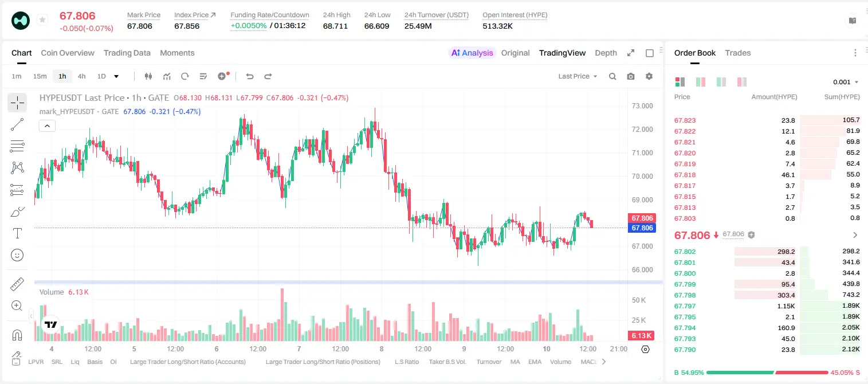The image size is (868, 384).
Task: Select the ruler measure tool
Action: [x=17, y=284]
